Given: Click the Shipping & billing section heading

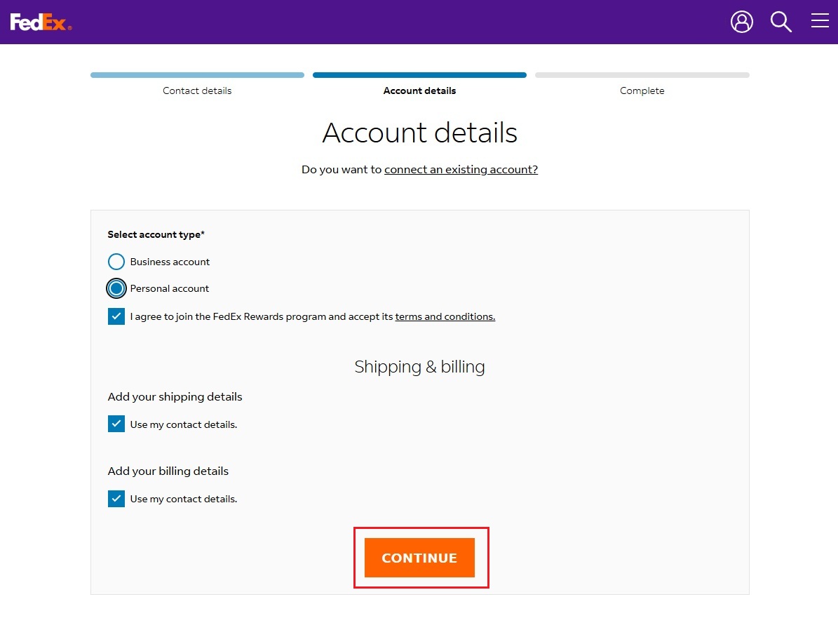Looking at the screenshot, I should click(x=419, y=367).
